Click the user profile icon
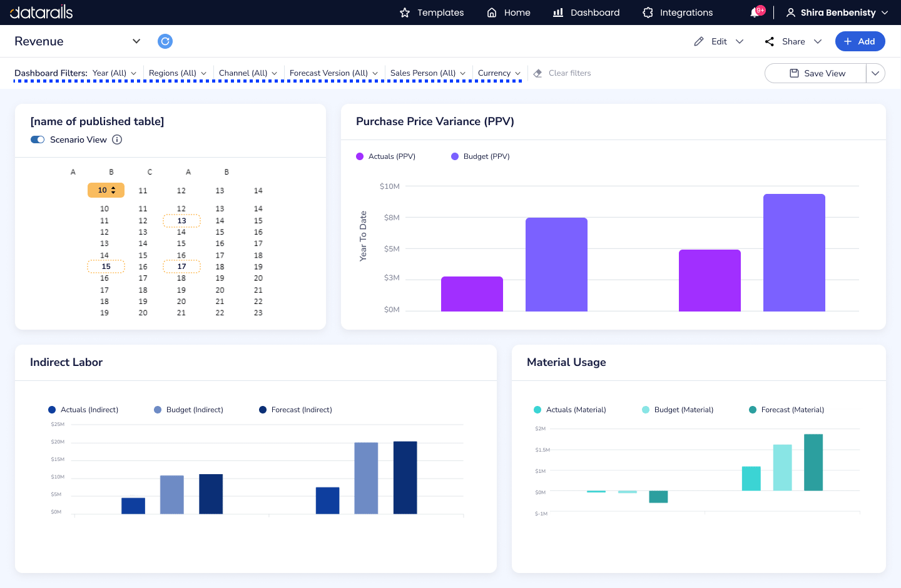Viewport: 901px width, 588px height. (791, 13)
